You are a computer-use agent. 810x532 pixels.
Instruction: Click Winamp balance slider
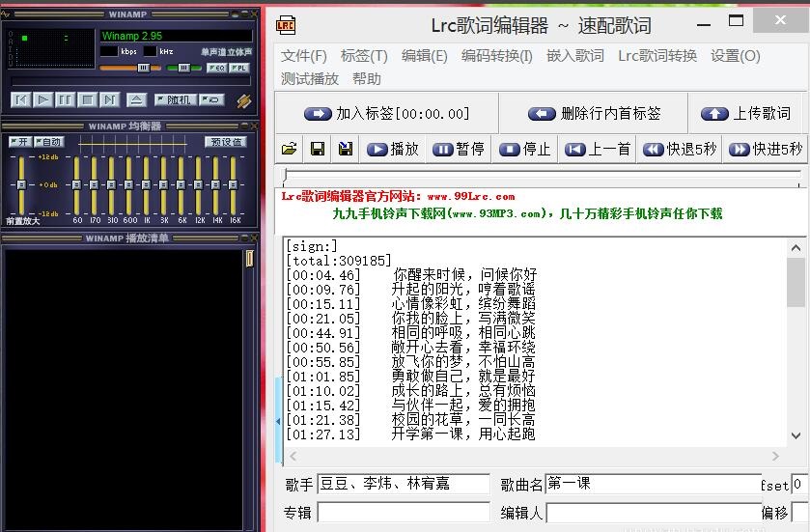(183, 68)
